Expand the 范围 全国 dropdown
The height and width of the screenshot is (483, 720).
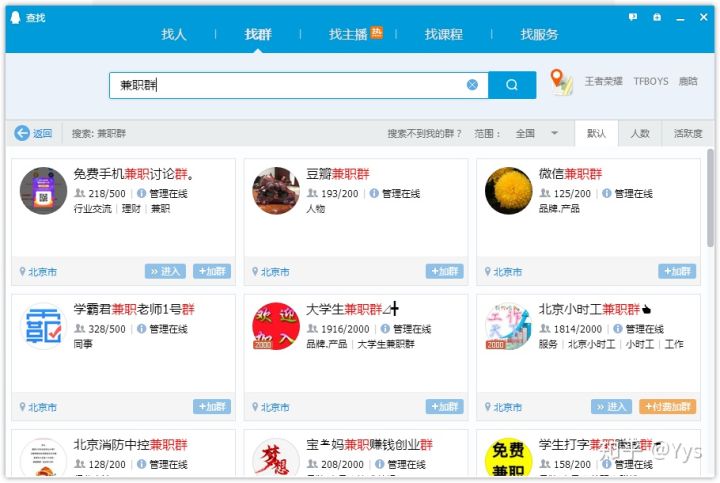(x=536, y=133)
